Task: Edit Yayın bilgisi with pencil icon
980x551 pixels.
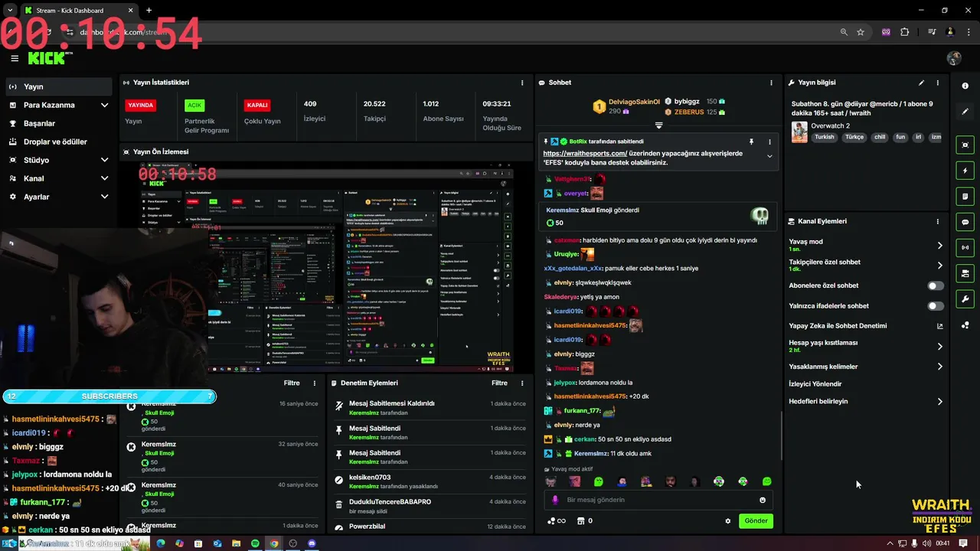Action: point(921,83)
